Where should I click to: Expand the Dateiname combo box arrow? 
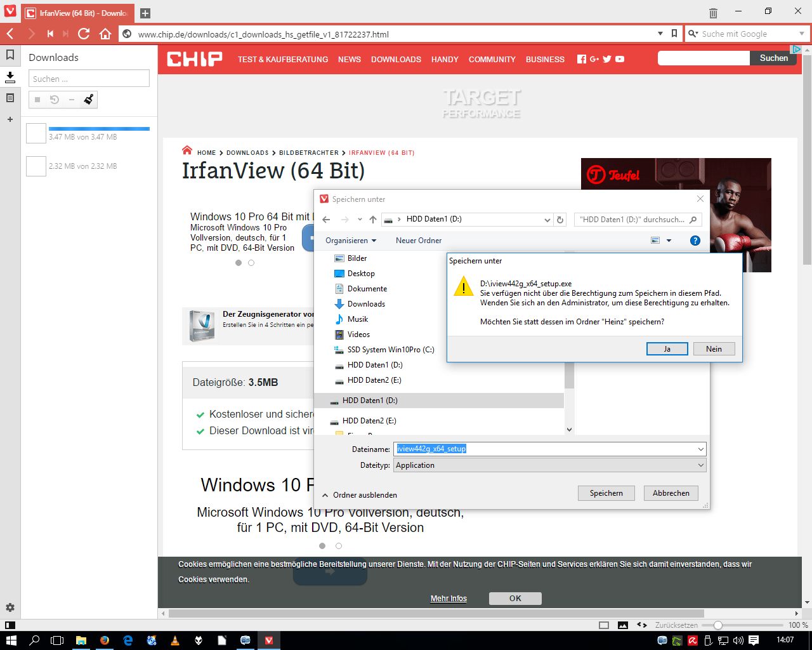coord(700,449)
